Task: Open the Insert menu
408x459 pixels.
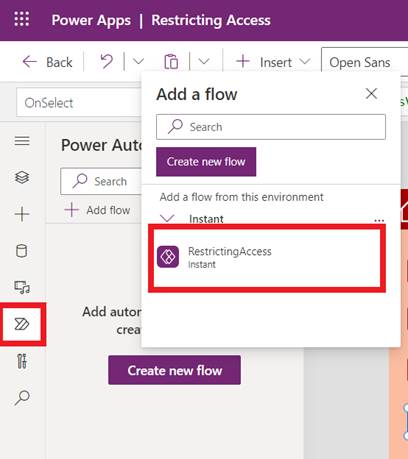Action: click(273, 62)
